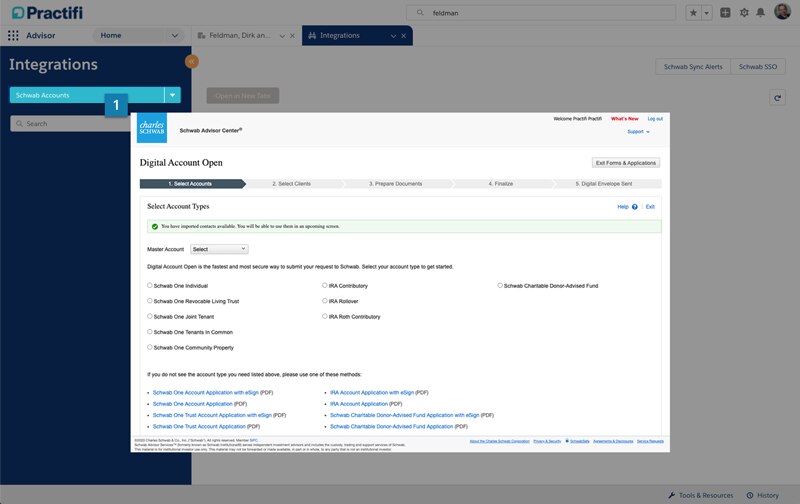
Task: Open the Master Account select dropdown
Action: pyautogui.click(x=219, y=249)
